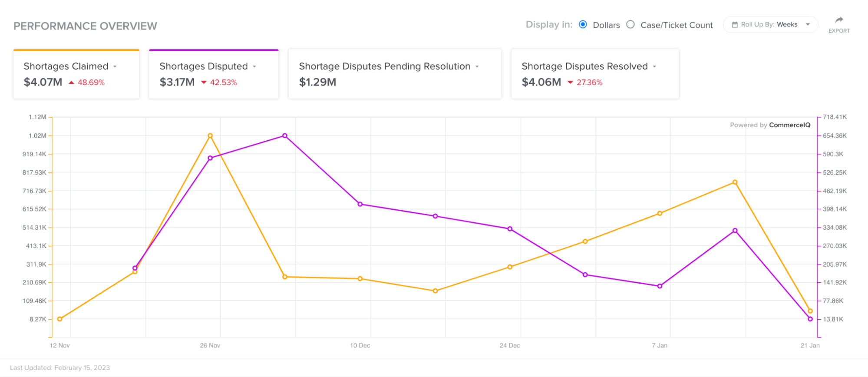868x377 pixels.
Task: Click the red up arrow beside 48.69%
Action: coord(71,83)
